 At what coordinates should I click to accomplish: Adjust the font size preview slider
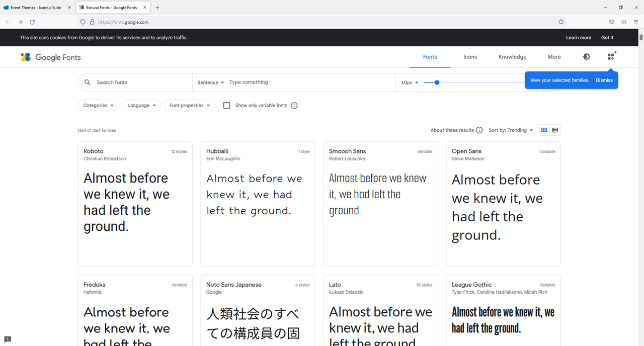click(437, 82)
